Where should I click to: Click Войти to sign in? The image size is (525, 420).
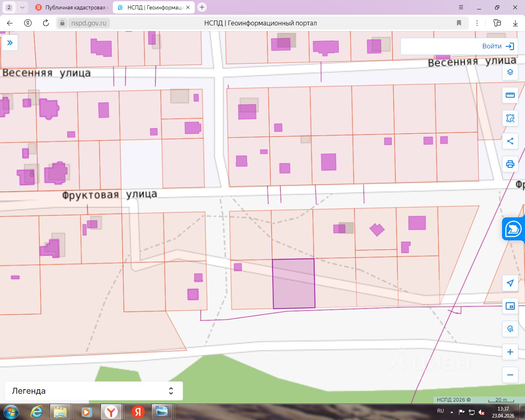coord(498,46)
